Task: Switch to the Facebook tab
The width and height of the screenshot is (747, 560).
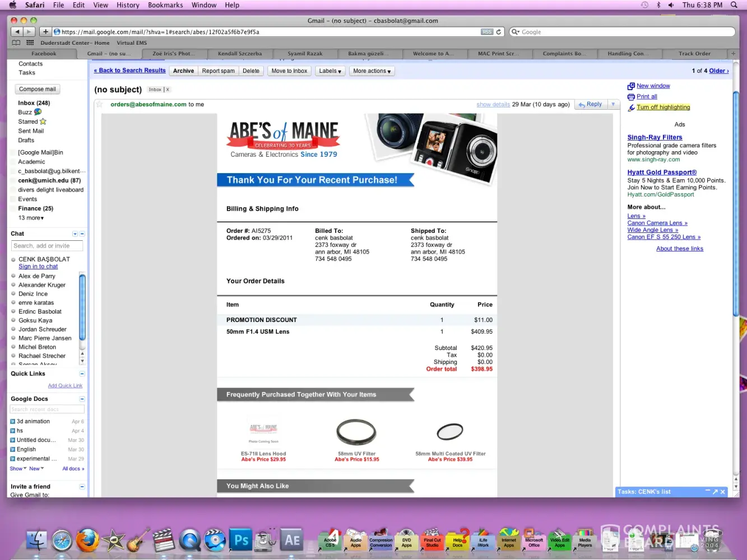Action: point(44,54)
